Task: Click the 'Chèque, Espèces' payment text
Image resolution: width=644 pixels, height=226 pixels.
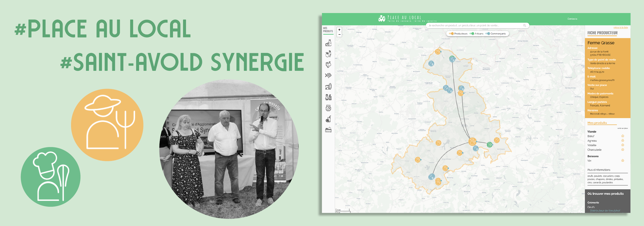Action: 599,97
